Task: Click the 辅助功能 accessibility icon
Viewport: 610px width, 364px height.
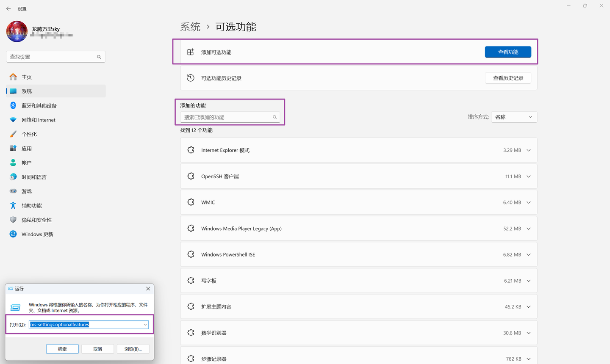Action: [13, 206]
